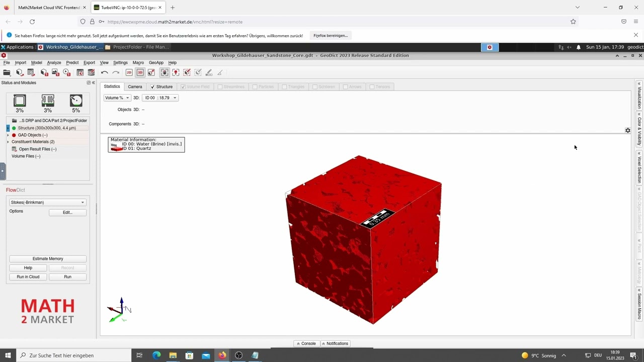644x362 pixels.
Task: Open the Predict menu
Action: pyautogui.click(x=72, y=63)
